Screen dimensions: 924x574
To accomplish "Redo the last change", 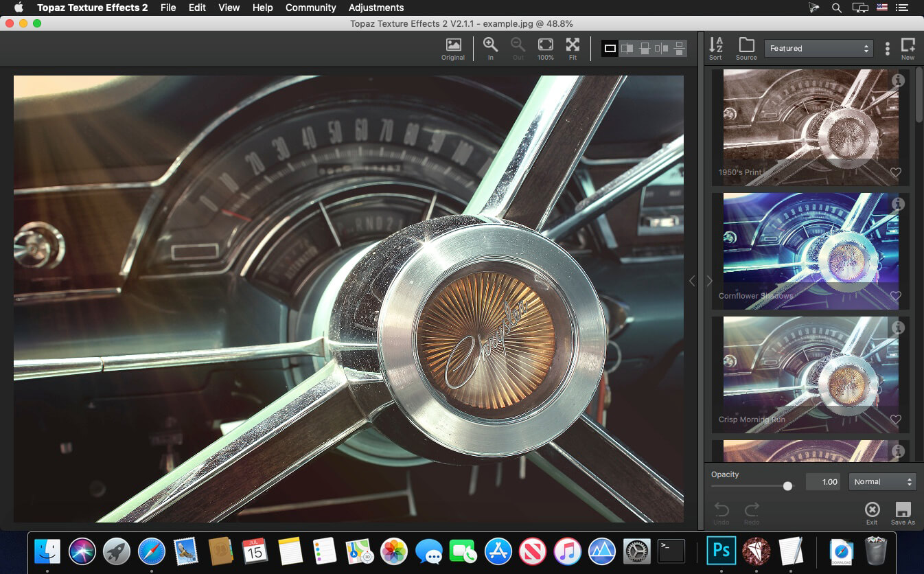I will (752, 513).
